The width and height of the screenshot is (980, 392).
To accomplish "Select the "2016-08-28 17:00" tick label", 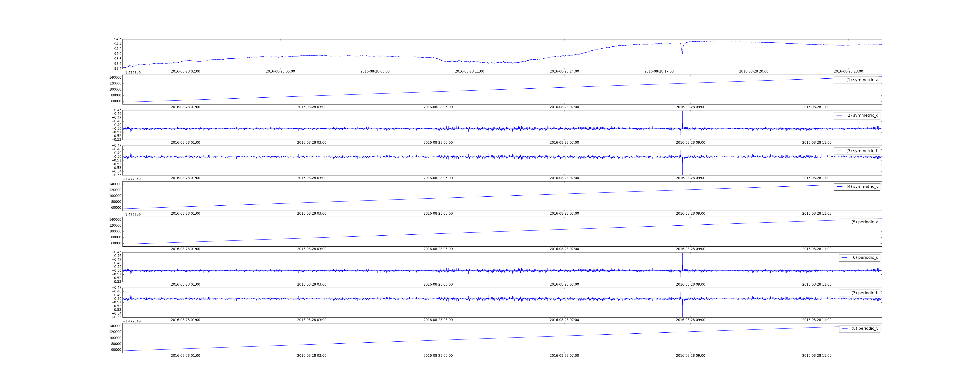I will tap(659, 72).
